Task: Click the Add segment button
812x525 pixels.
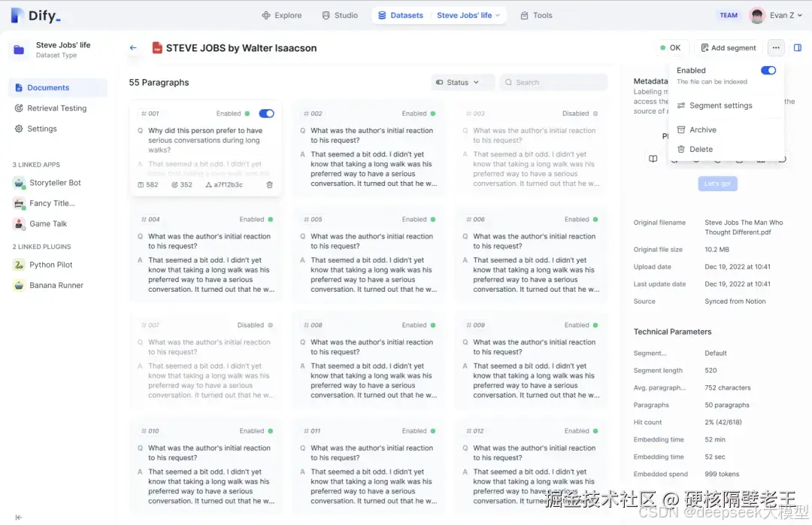Action: 727,47
